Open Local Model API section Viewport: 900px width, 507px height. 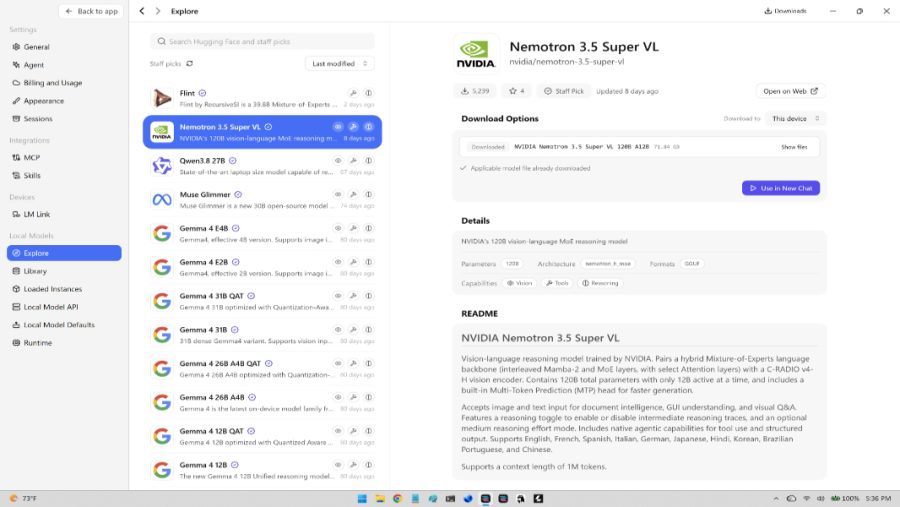tap(51, 307)
